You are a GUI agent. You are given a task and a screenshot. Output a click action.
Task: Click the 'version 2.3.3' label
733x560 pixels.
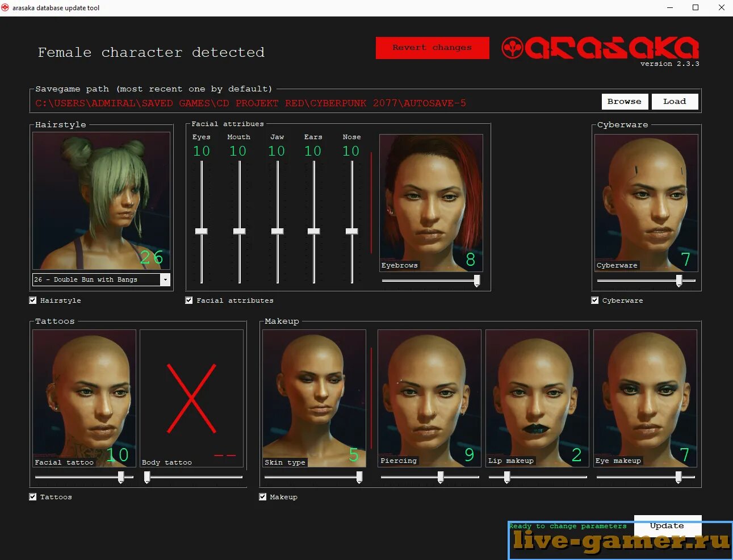[669, 64]
